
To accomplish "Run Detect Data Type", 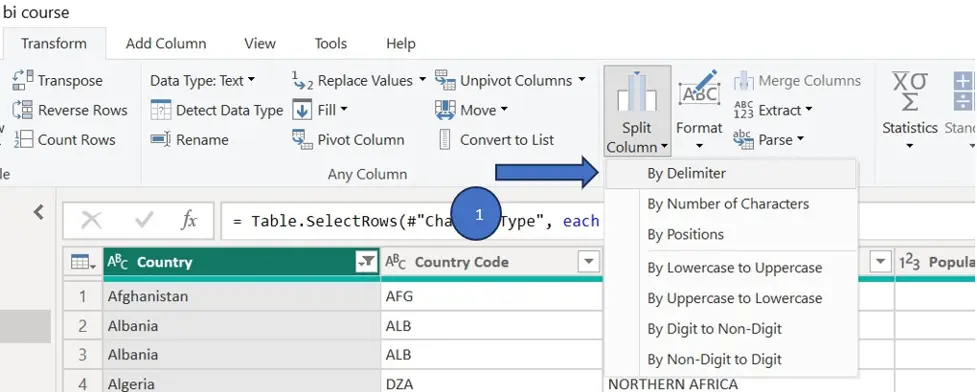I will tap(217, 110).
